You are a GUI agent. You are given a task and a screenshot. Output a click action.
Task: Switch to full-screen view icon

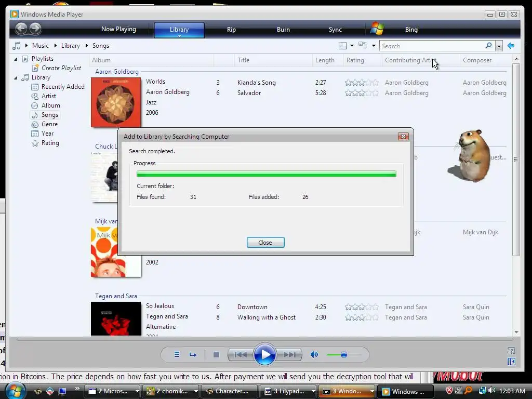tap(511, 351)
